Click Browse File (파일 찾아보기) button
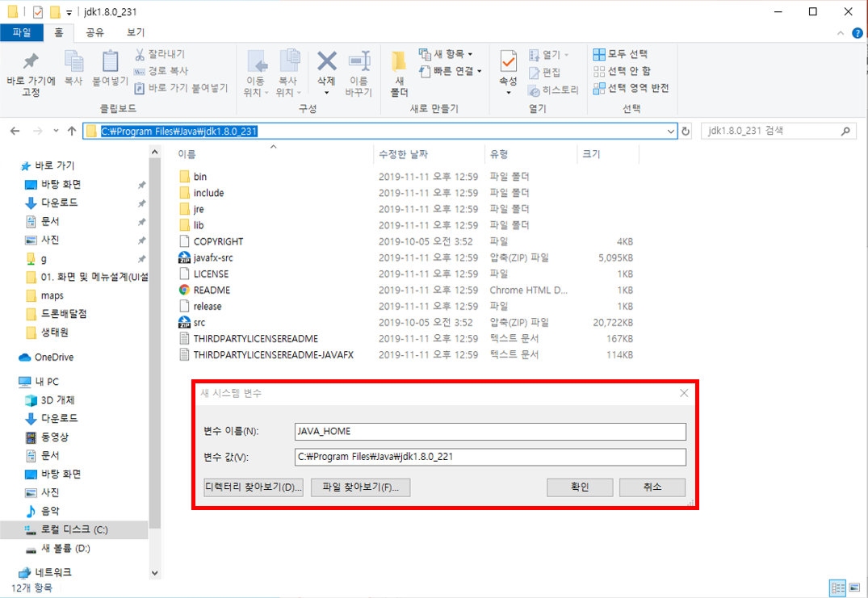The width and height of the screenshot is (868, 598). tap(360, 487)
